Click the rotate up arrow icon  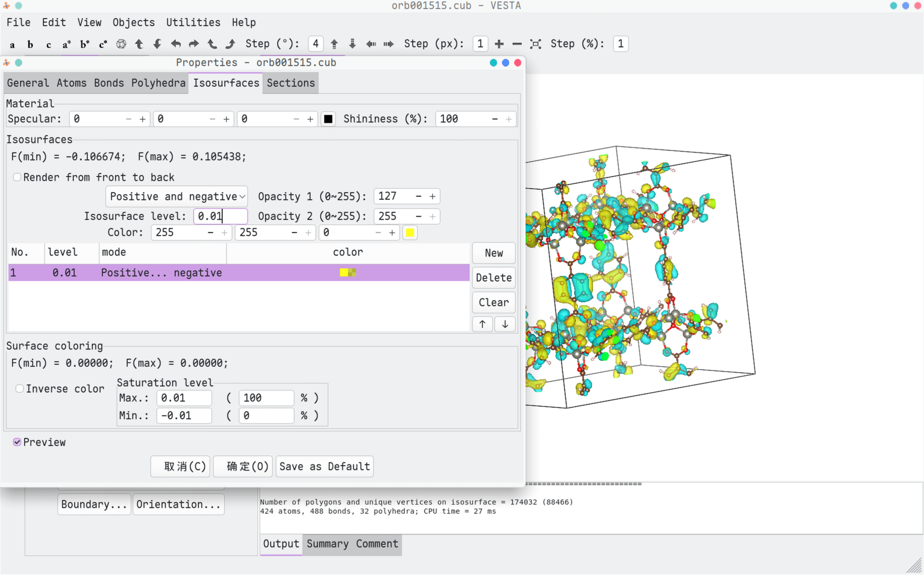pyautogui.click(x=139, y=44)
